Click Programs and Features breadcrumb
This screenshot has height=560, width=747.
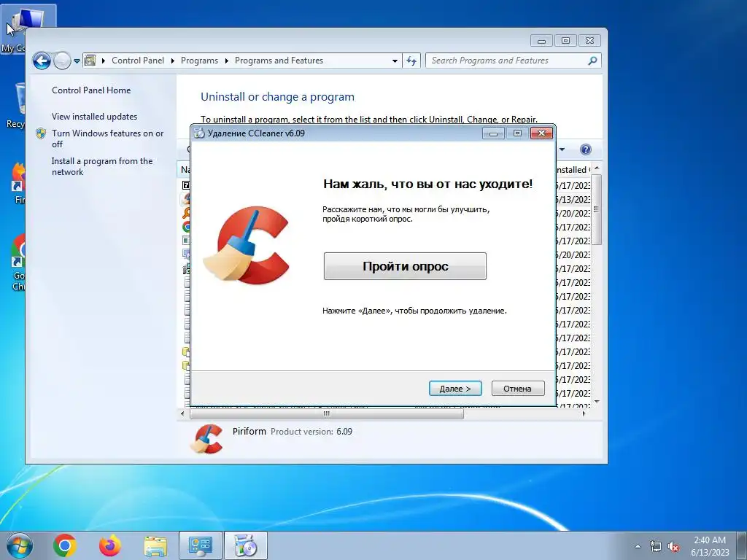[x=279, y=61]
